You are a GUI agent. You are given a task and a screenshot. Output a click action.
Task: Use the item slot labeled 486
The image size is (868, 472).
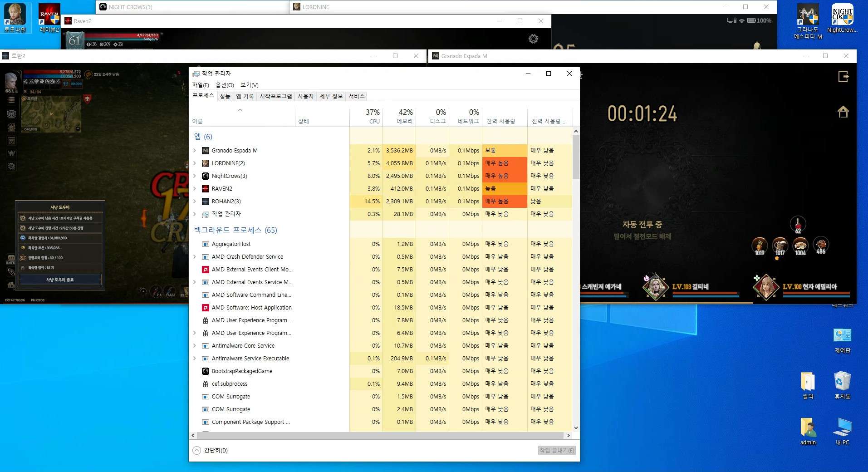pos(821,245)
